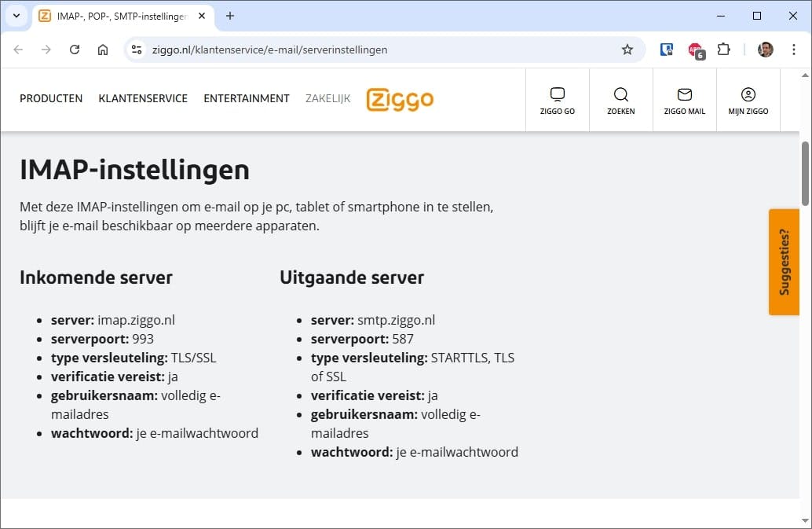Image resolution: width=812 pixels, height=529 pixels.
Task: Open the navigation back arrow
Action: point(19,49)
